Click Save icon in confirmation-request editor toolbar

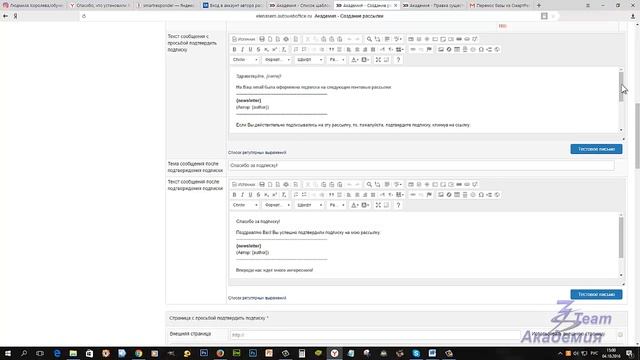(x=262, y=39)
